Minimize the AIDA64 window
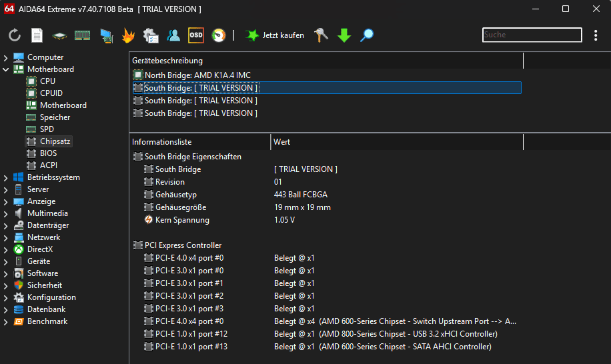Screen dimensions: 611x364 tap(536, 9)
